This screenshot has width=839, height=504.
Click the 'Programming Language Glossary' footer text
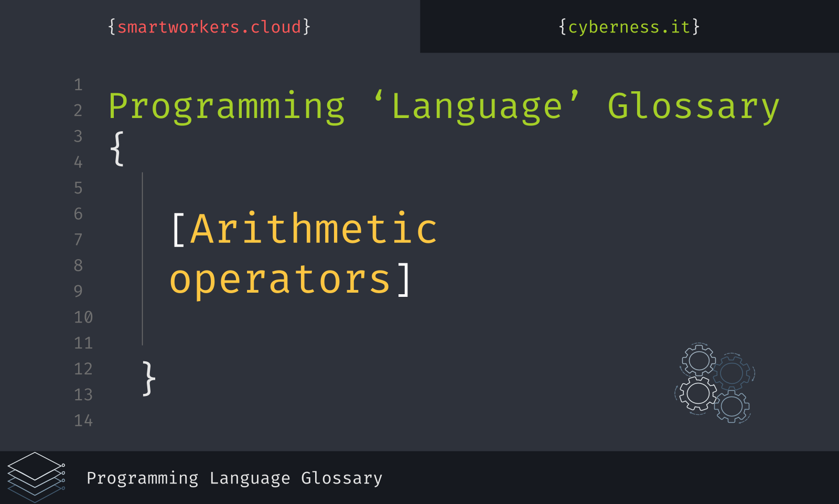[234, 478]
